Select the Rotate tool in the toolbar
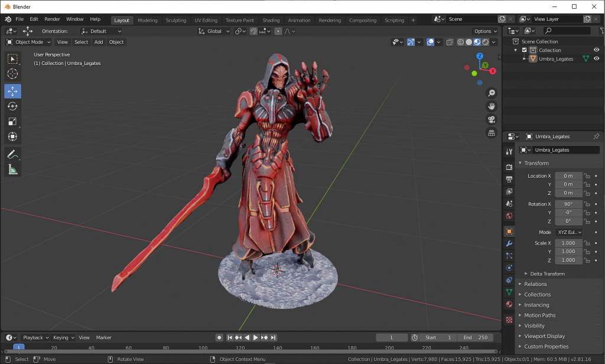This screenshot has height=364, width=605. 12,106
